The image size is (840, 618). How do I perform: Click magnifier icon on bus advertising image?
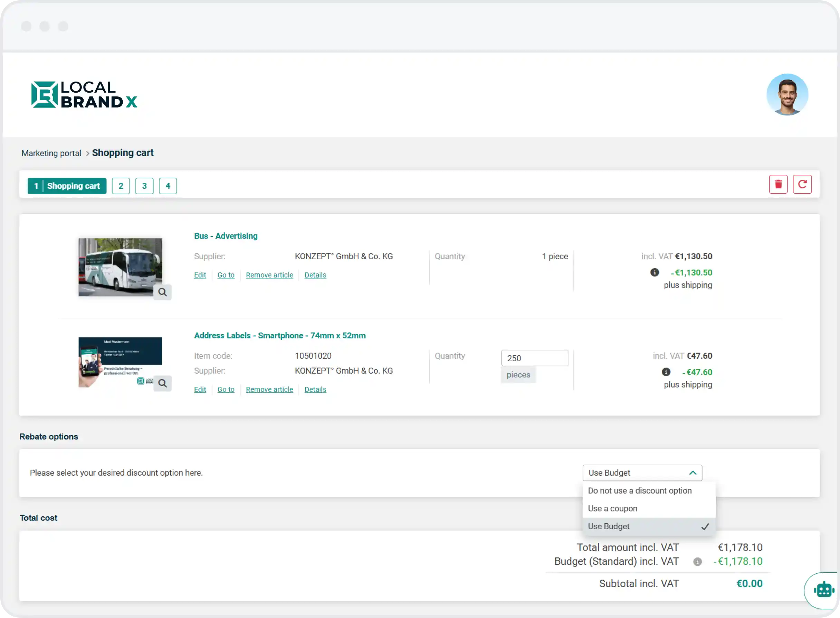pos(162,292)
